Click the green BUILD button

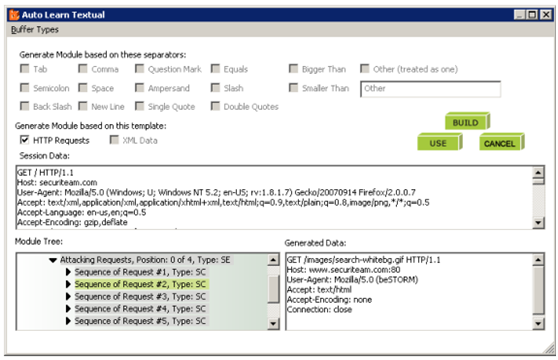pyautogui.click(x=467, y=121)
